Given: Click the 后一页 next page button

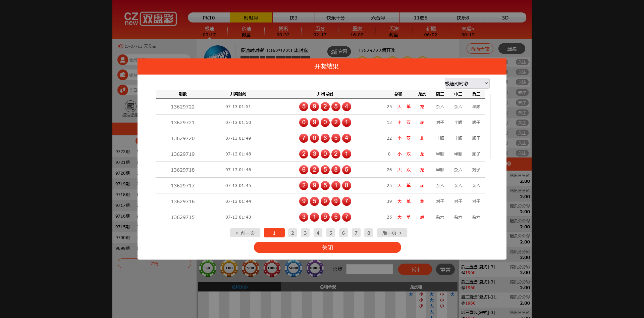Looking at the screenshot, I should [392, 233].
